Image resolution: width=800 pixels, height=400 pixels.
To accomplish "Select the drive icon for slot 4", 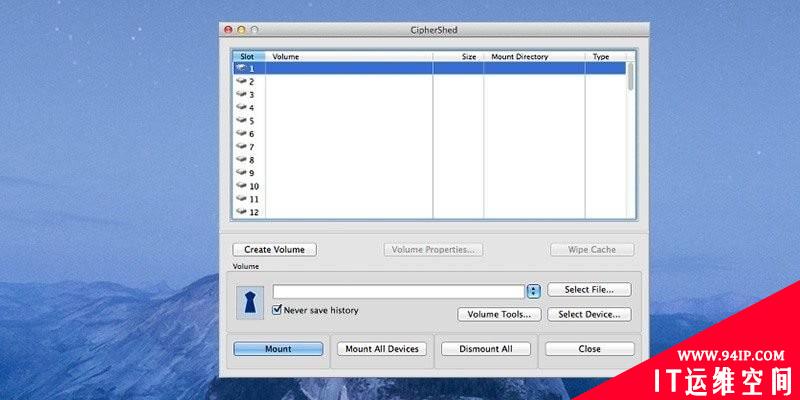I will pos(242,107).
